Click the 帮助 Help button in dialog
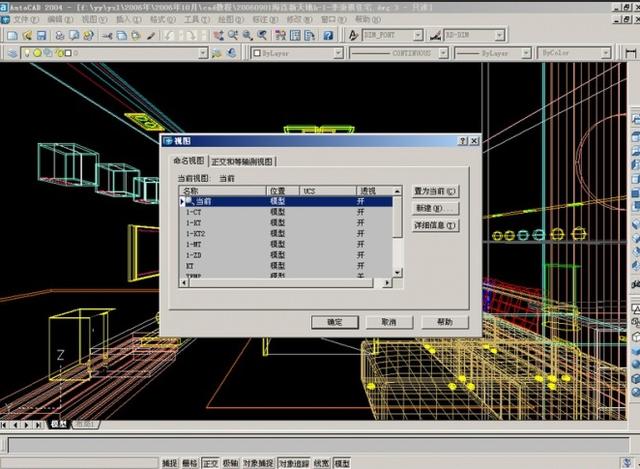The height and width of the screenshot is (469, 640). 444,322
